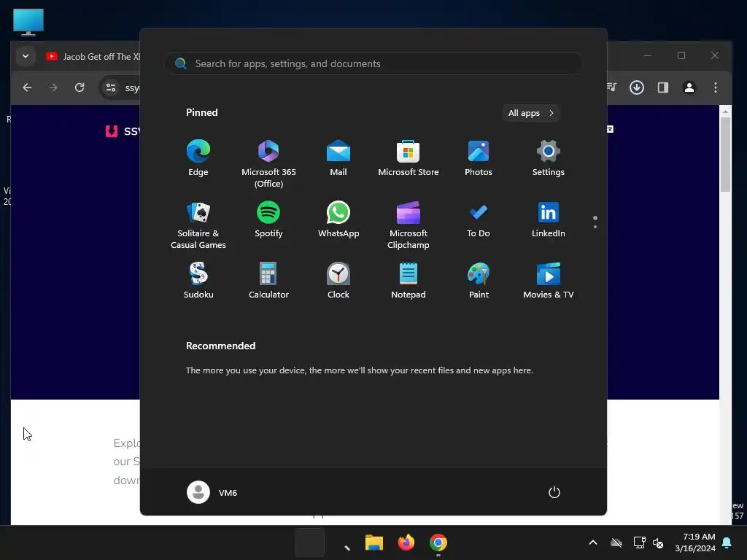The image size is (747, 560).
Task: Open notifications bell icon
Action: point(727,542)
